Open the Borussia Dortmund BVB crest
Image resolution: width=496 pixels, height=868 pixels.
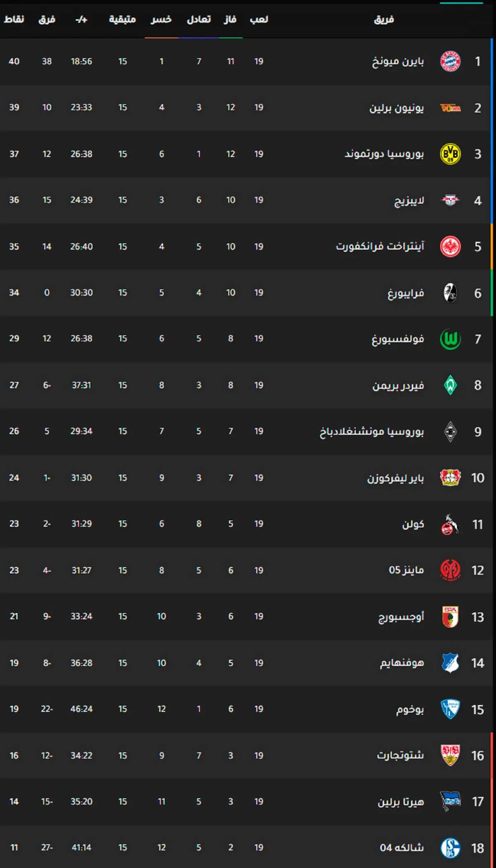coord(450,154)
